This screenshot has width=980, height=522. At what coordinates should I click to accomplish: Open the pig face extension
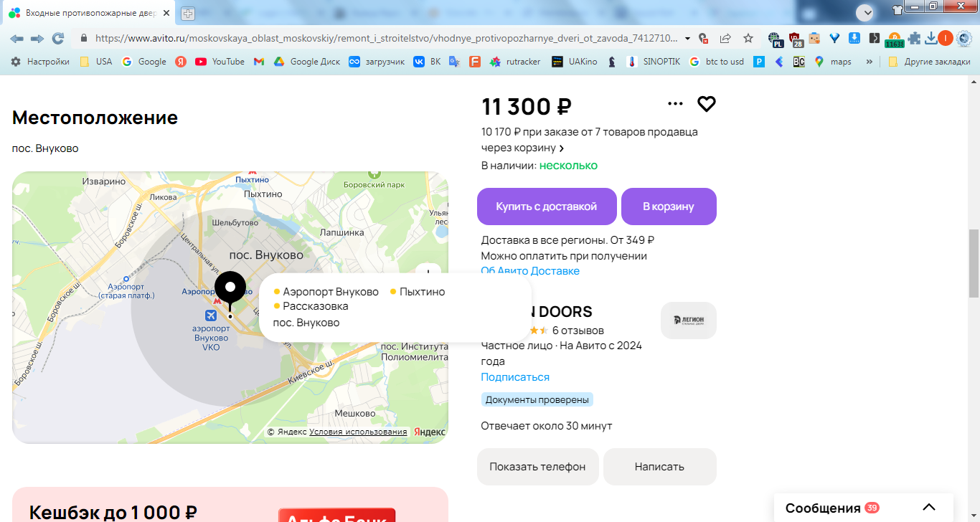[x=814, y=39]
